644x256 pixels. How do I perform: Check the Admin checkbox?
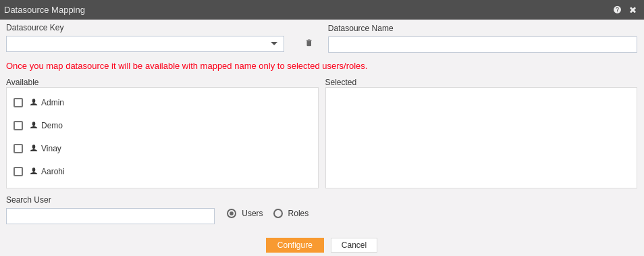point(18,103)
